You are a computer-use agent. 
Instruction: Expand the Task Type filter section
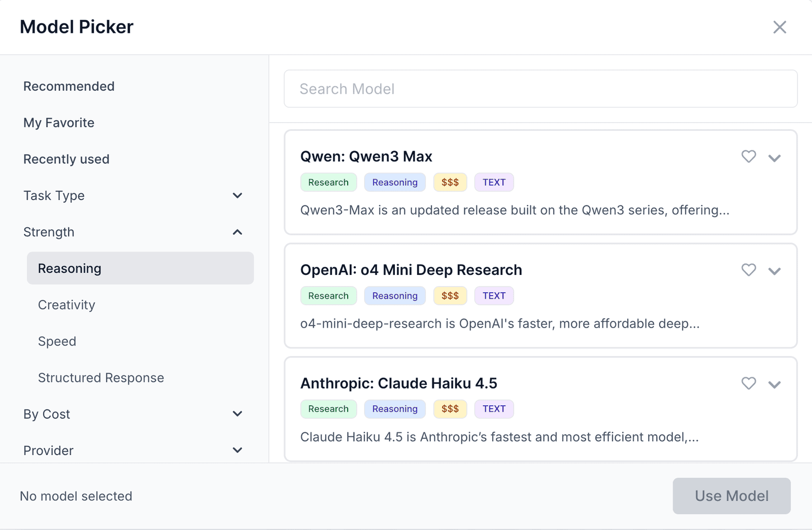[x=237, y=196]
